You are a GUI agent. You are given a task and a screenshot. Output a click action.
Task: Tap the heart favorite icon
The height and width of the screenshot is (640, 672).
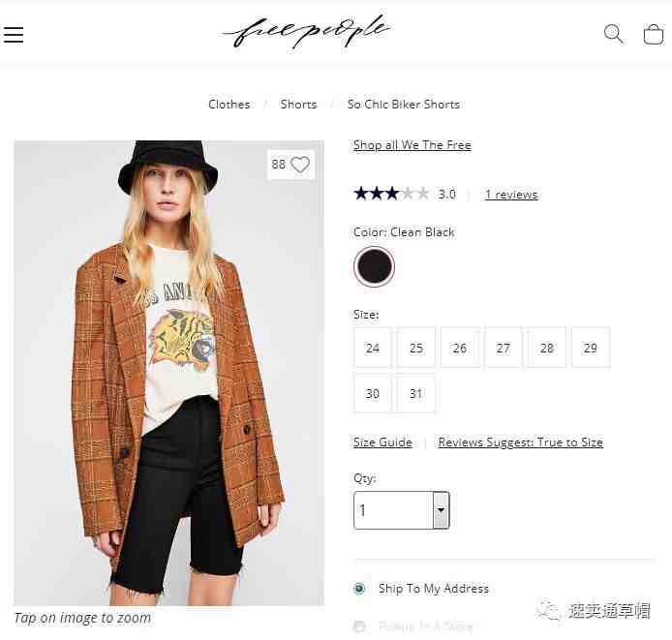(300, 165)
